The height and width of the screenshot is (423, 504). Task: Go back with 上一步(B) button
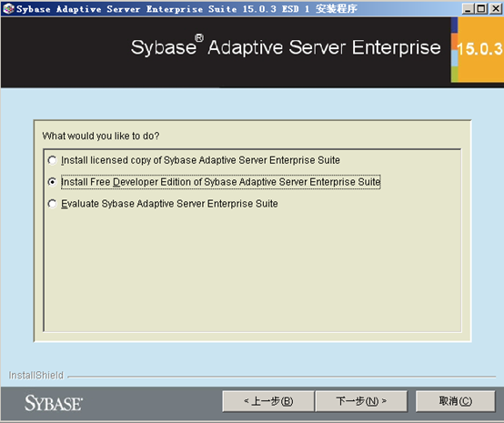pyautogui.click(x=268, y=401)
